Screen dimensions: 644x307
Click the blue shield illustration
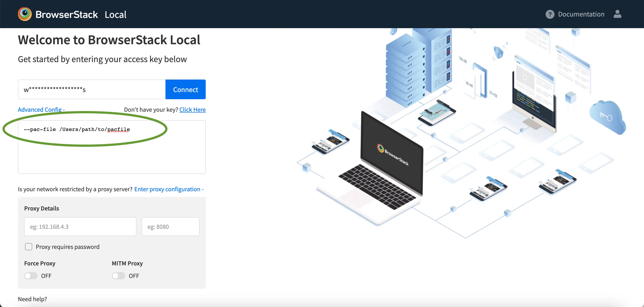point(498,53)
